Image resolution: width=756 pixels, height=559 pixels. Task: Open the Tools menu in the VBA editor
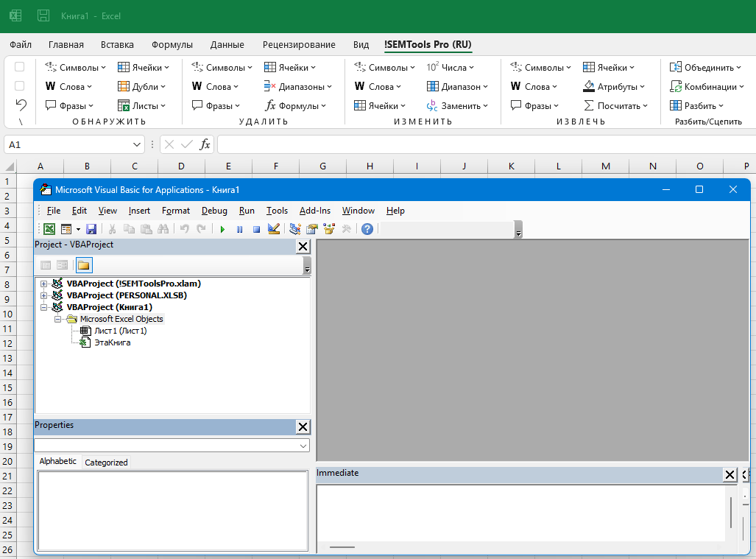click(278, 211)
